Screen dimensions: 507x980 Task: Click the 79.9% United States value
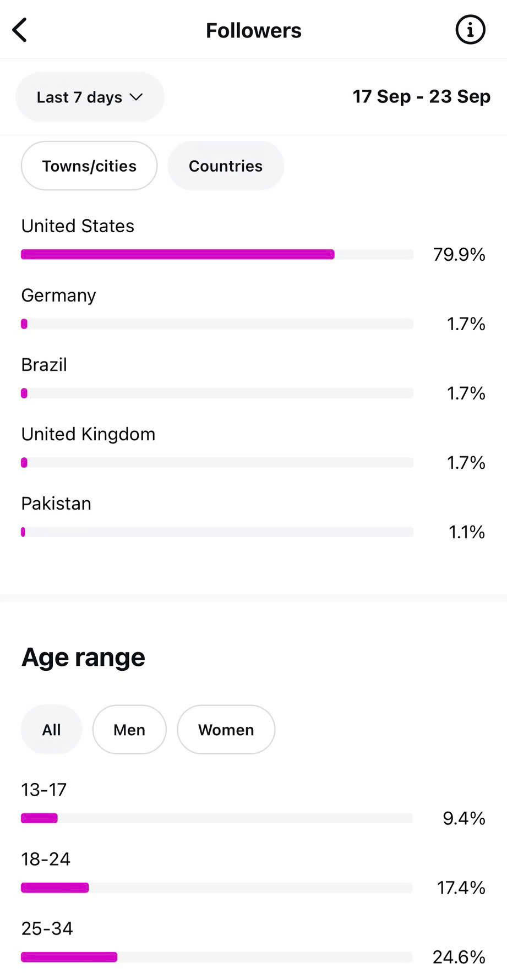click(459, 255)
